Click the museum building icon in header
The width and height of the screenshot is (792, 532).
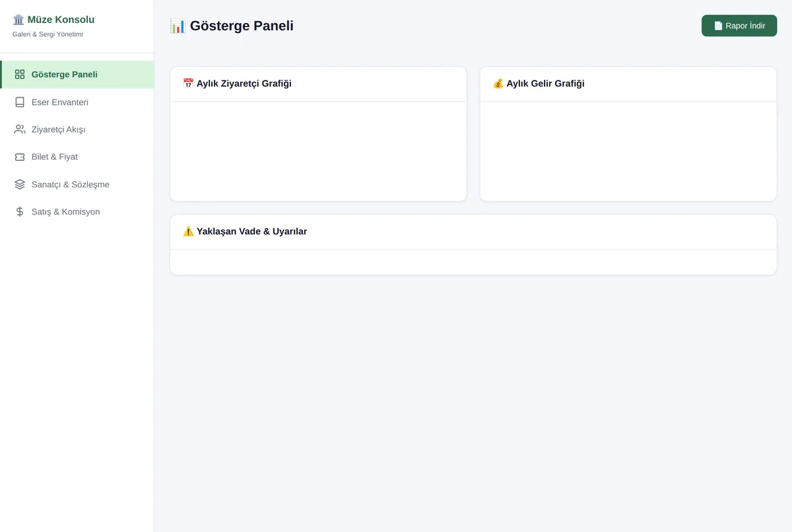[x=18, y=20]
